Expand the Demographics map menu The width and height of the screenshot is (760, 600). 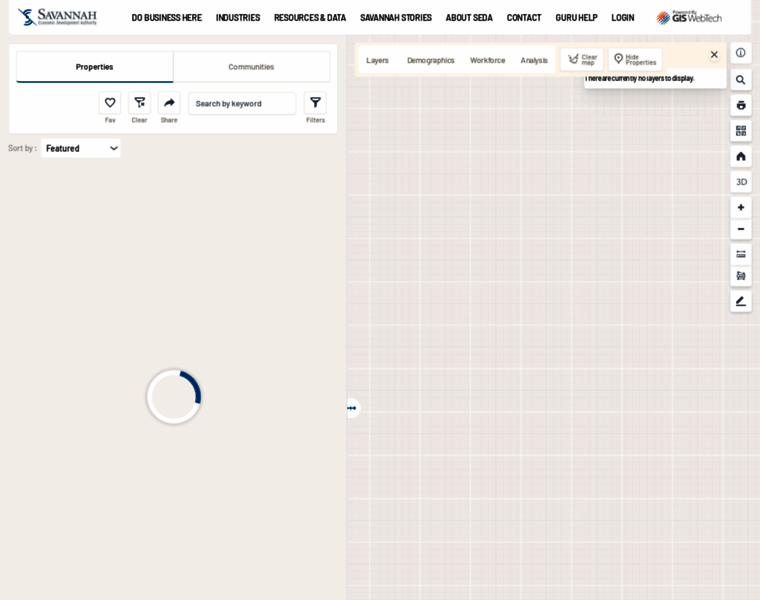tap(430, 60)
